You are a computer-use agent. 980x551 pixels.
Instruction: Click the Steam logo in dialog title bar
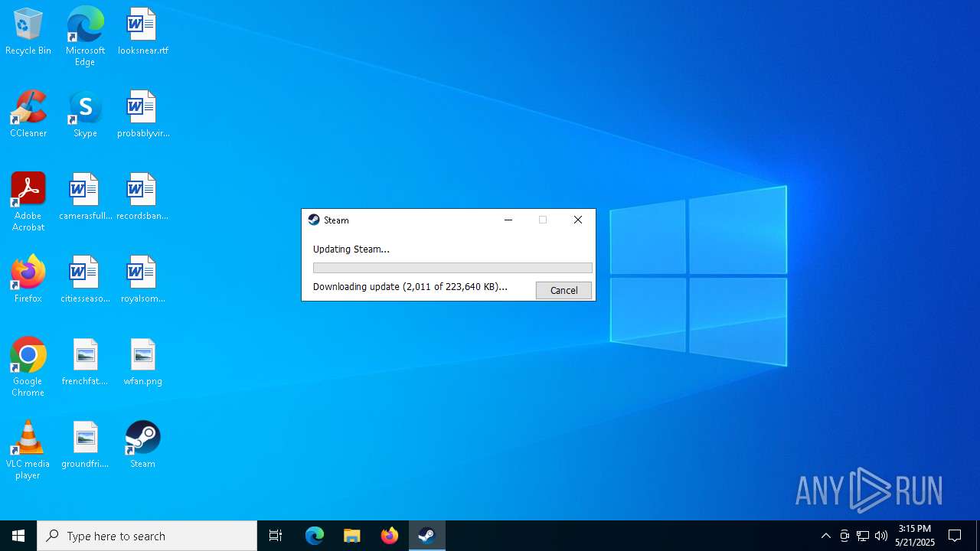(314, 220)
